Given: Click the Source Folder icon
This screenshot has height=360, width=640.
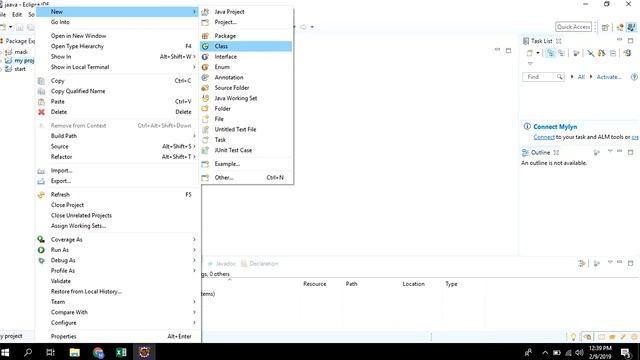Looking at the screenshot, I should pos(205,88).
